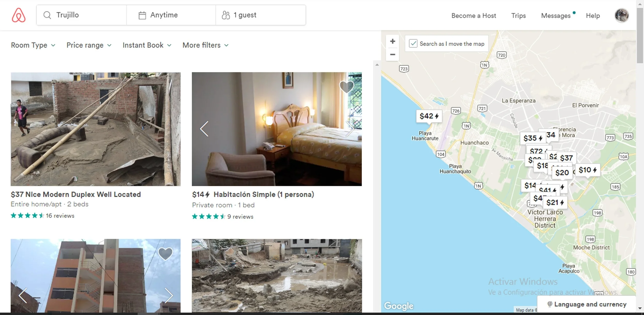This screenshot has width=644, height=315.
Task: Click the guests icon in search bar
Action: [x=226, y=15]
